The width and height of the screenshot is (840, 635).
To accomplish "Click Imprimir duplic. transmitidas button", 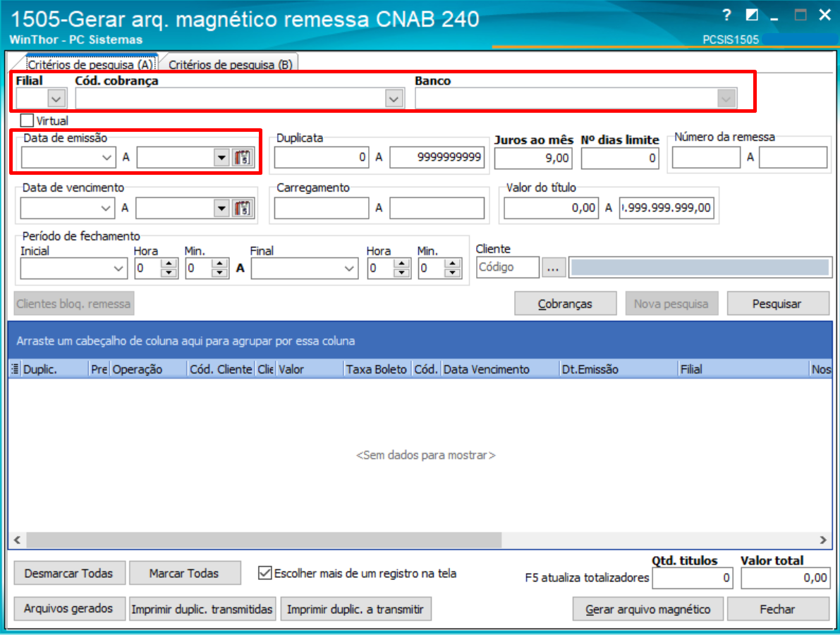I will click(202, 610).
